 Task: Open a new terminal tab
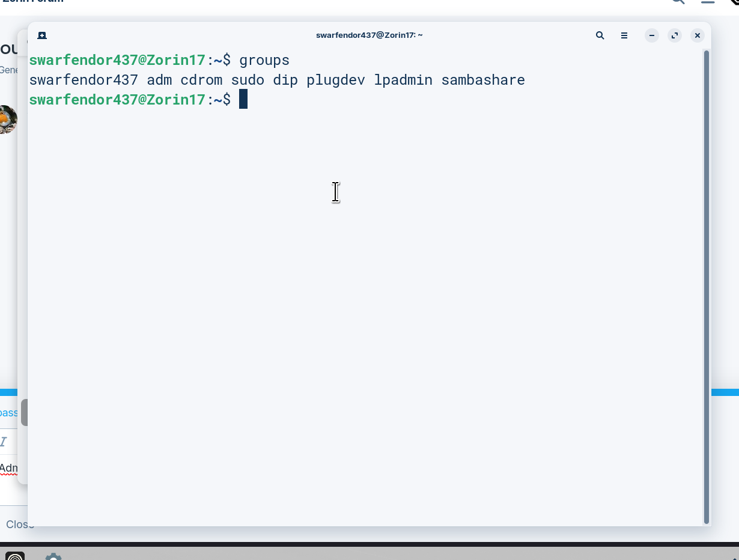[x=42, y=35]
